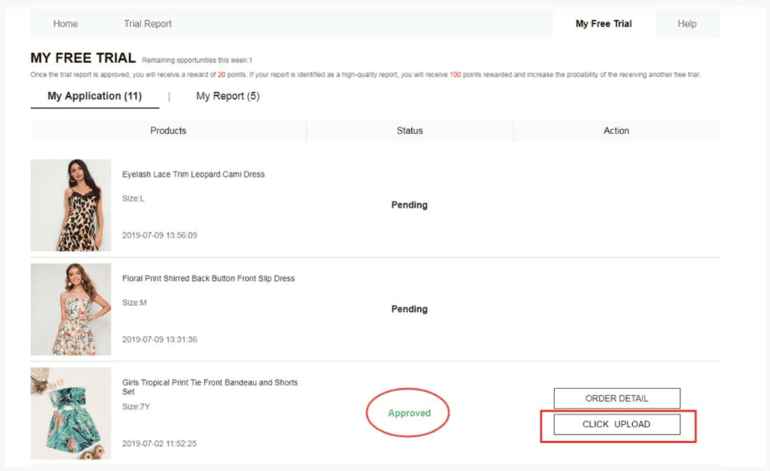View leopard cami dress product thumbnail

pos(71,205)
